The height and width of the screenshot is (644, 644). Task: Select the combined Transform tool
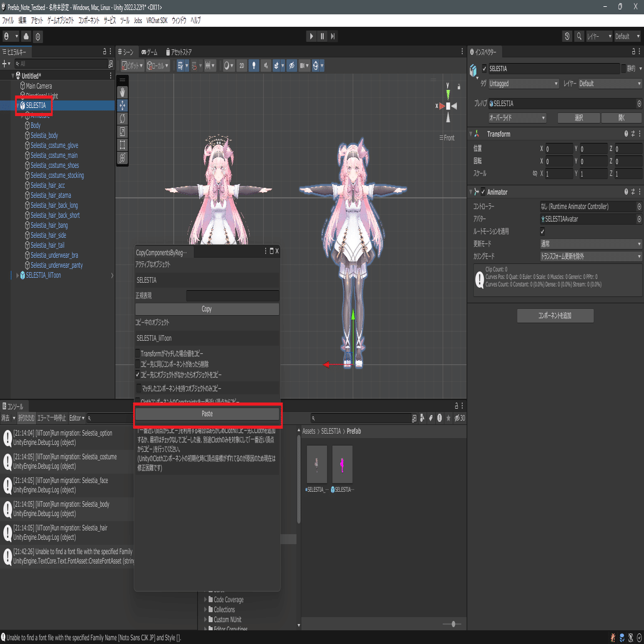[122, 158]
